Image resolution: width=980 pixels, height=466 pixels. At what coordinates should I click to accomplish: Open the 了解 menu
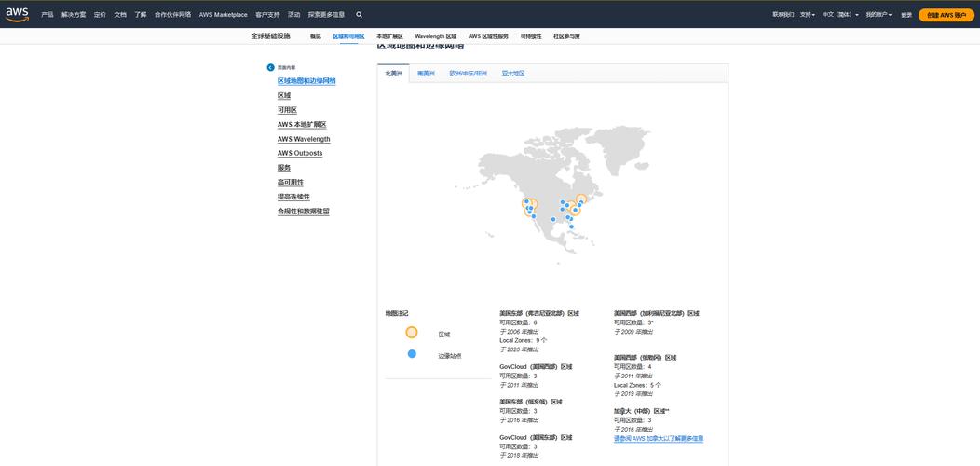coord(140,14)
